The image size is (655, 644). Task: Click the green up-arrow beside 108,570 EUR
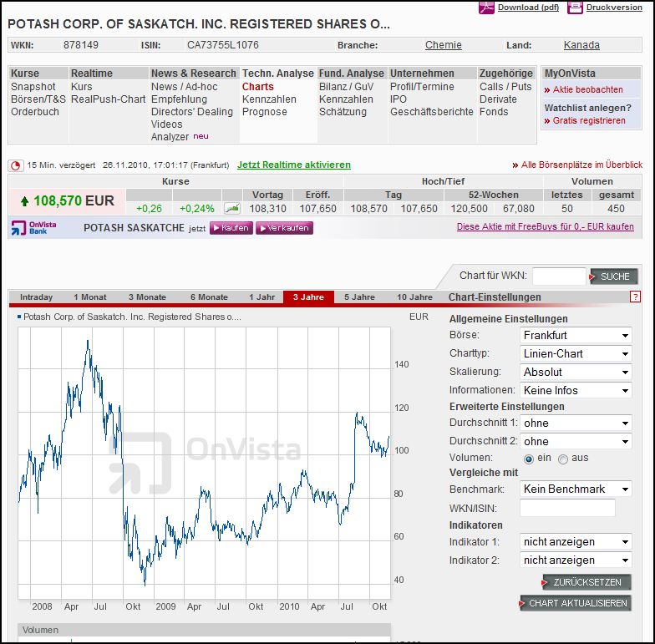point(25,201)
